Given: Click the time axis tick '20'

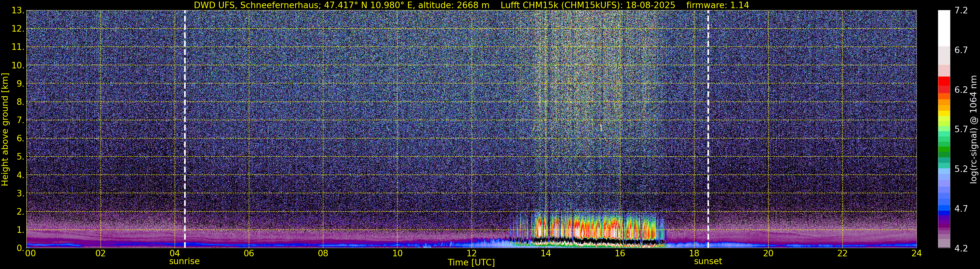Looking at the screenshot, I should [768, 253].
